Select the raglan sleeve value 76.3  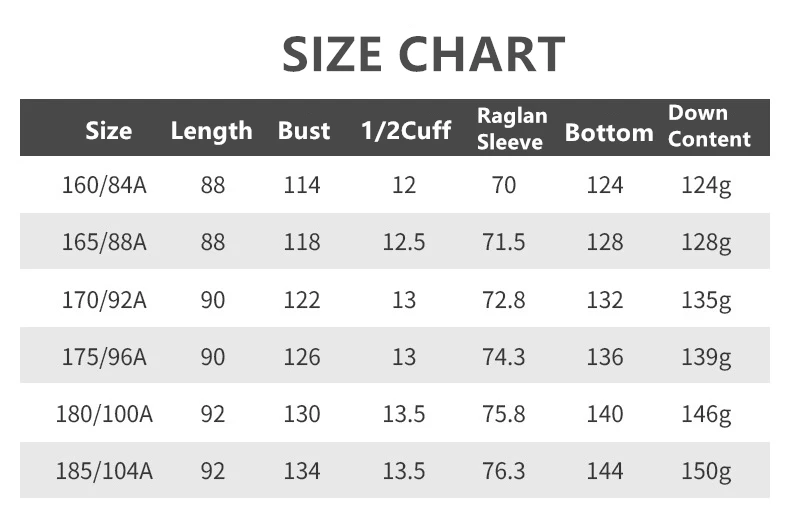point(505,471)
